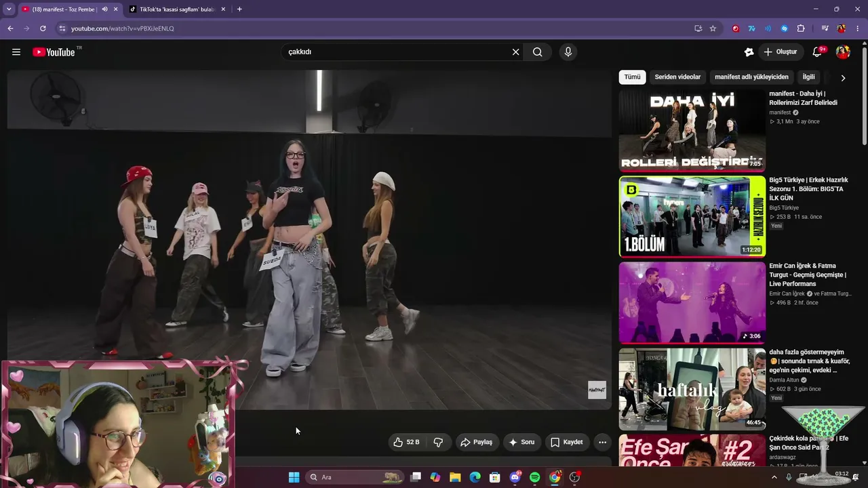This screenshot has height=488, width=868.
Task: Open the YouTube hamburger guide menu
Action: 16,52
